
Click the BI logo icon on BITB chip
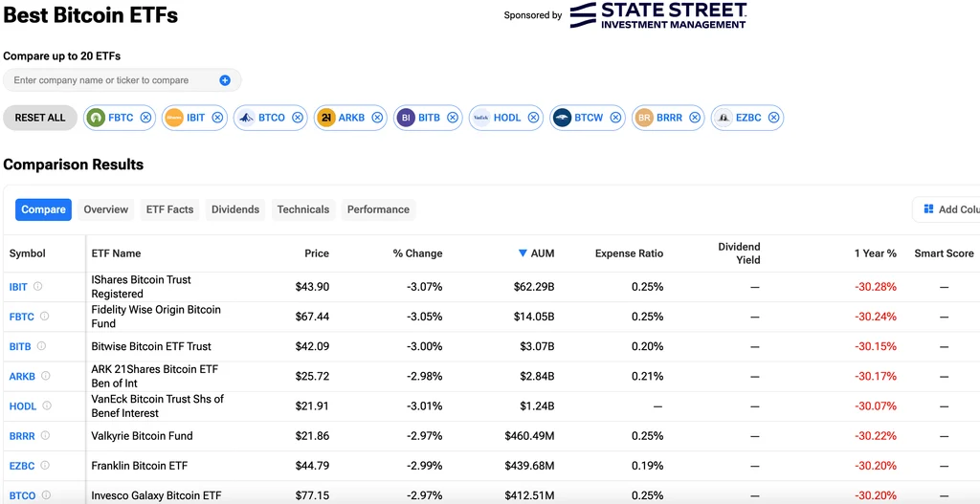tap(406, 118)
